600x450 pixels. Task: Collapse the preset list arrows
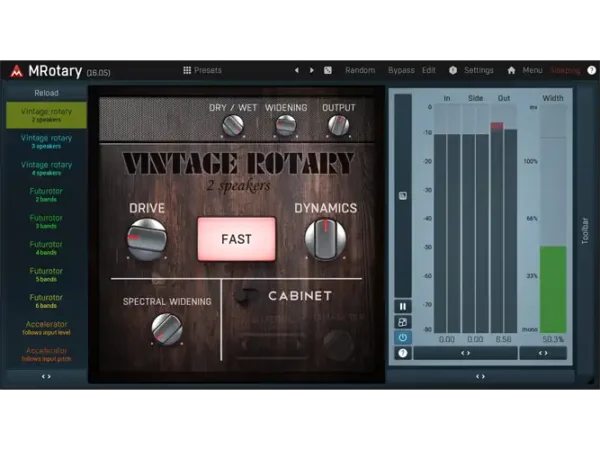coord(46,377)
